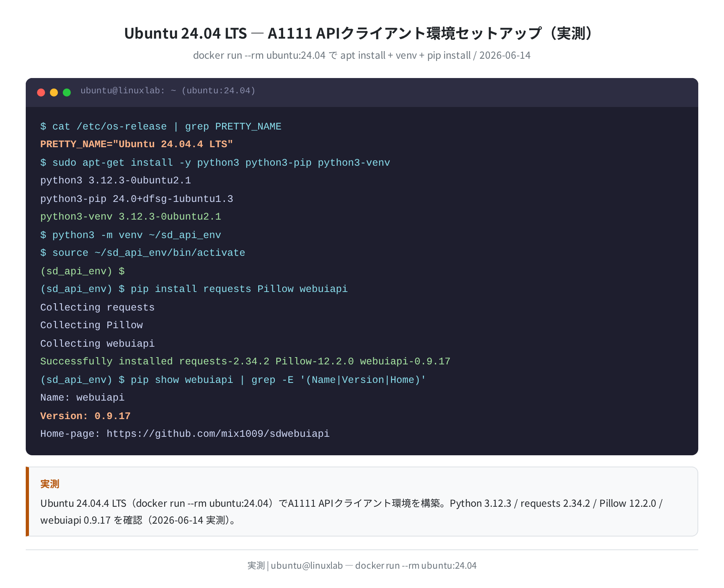Click the sudo apt-get install -y python3 command
The image size is (724, 588).
click(215, 163)
